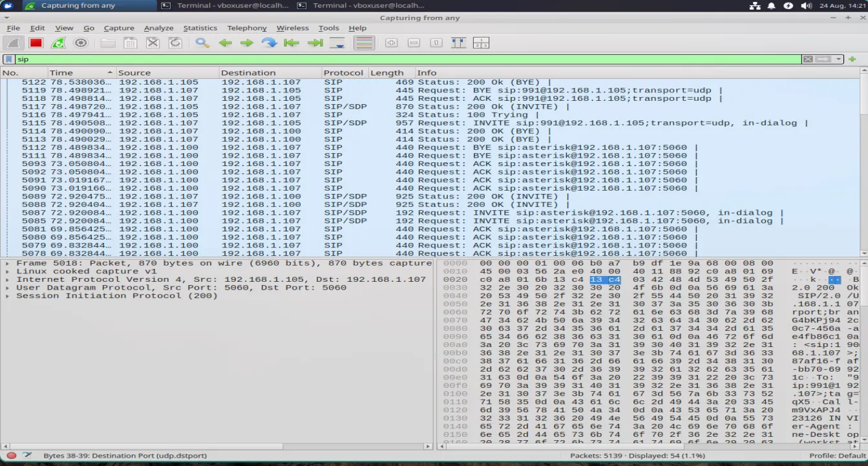868x466 pixels.
Task: Open the Capture menu
Action: (x=119, y=28)
